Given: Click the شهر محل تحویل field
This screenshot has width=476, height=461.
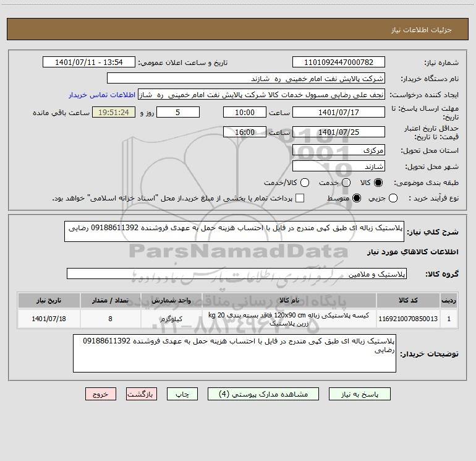Looking at the screenshot, I should (x=338, y=166).
